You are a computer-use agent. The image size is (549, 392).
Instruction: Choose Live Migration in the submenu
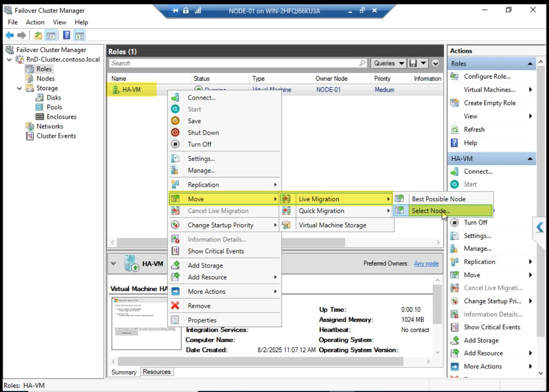[x=336, y=199]
